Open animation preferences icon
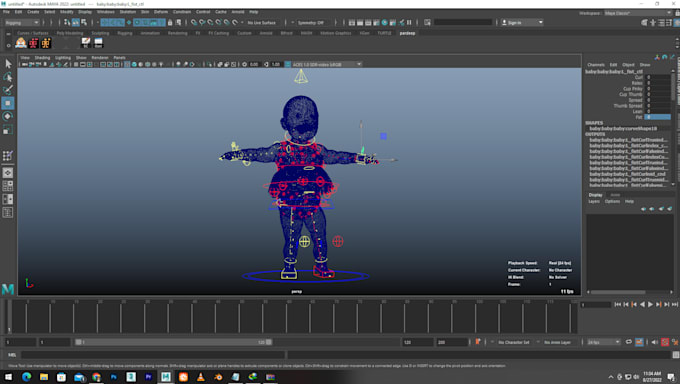 (675, 342)
